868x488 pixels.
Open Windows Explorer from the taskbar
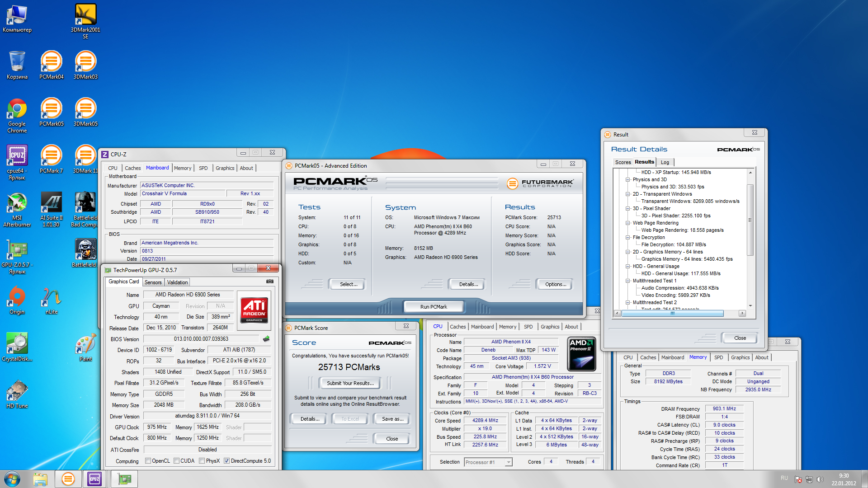40,479
